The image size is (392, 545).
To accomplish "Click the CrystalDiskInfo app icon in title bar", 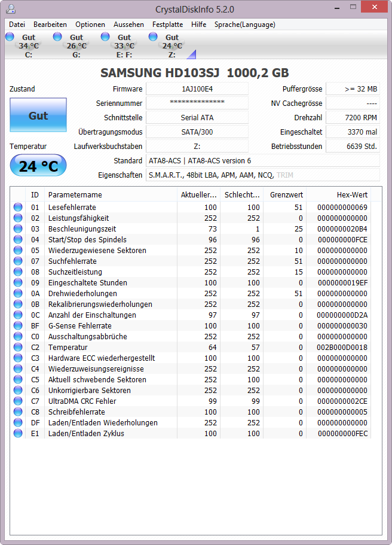I will coord(11,9).
